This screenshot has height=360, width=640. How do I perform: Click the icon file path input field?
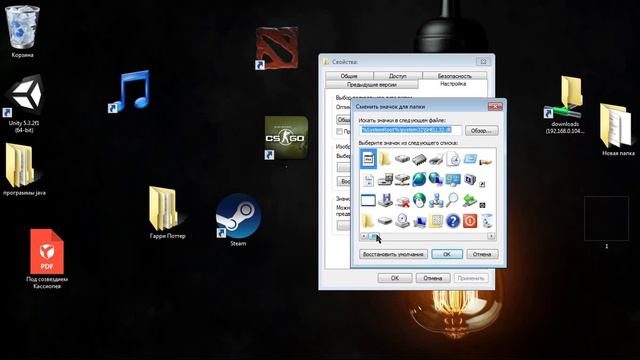[x=410, y=130]
